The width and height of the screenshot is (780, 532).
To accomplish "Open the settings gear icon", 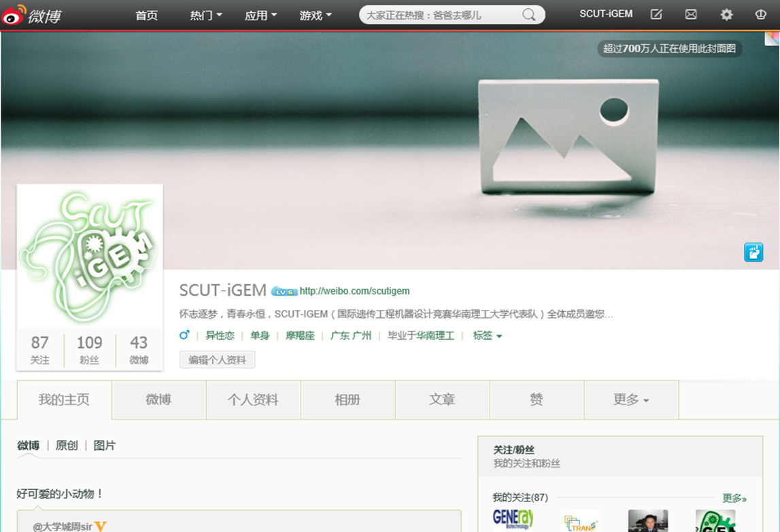I will point(726,14).
